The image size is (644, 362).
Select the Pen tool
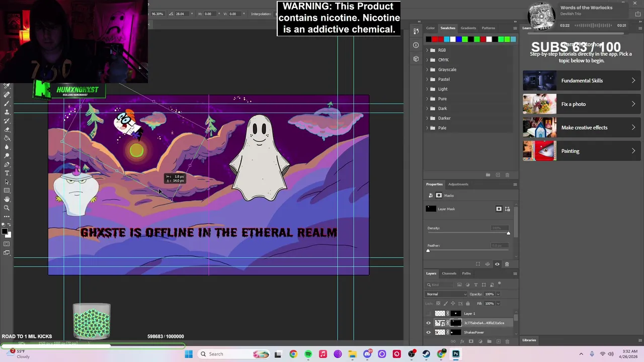click(7, 164)
